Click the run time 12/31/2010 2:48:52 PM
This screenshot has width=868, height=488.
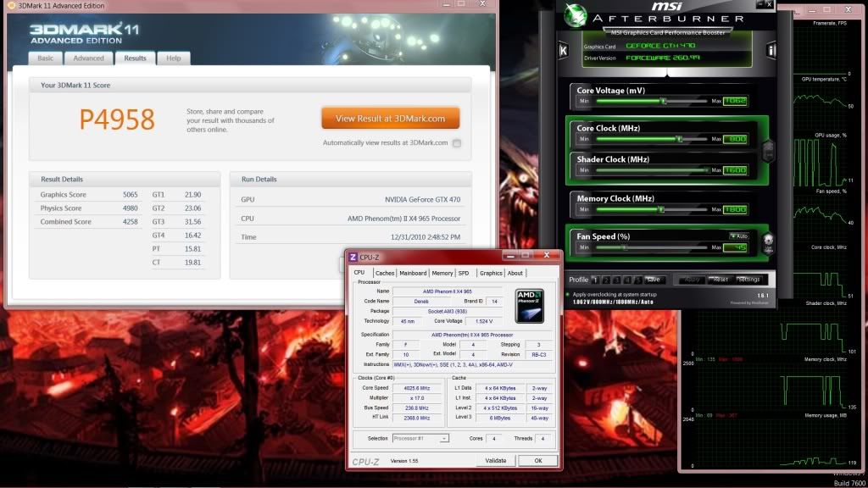click(426, 237)
